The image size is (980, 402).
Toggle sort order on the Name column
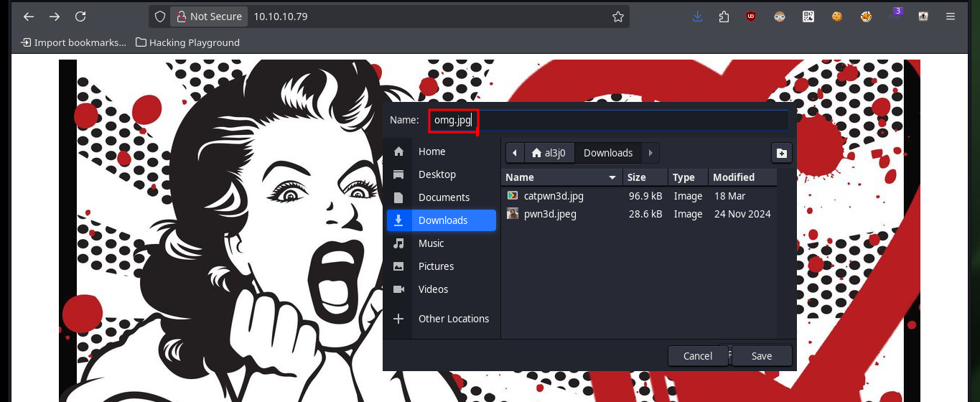563,177
